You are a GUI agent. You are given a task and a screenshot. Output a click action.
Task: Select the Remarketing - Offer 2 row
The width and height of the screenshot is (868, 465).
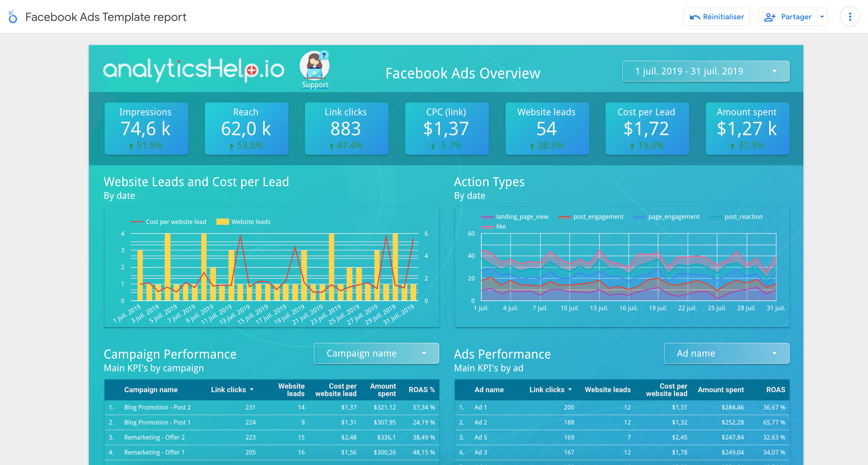point(272,437)
